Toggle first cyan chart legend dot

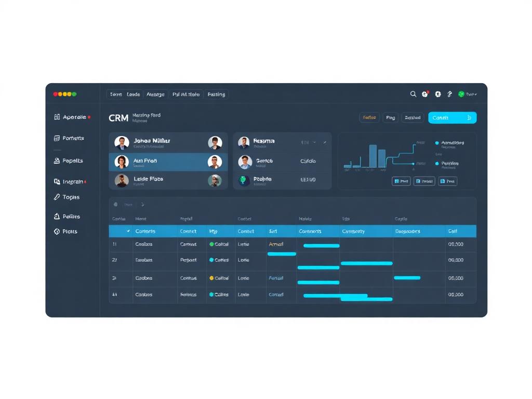437,143
